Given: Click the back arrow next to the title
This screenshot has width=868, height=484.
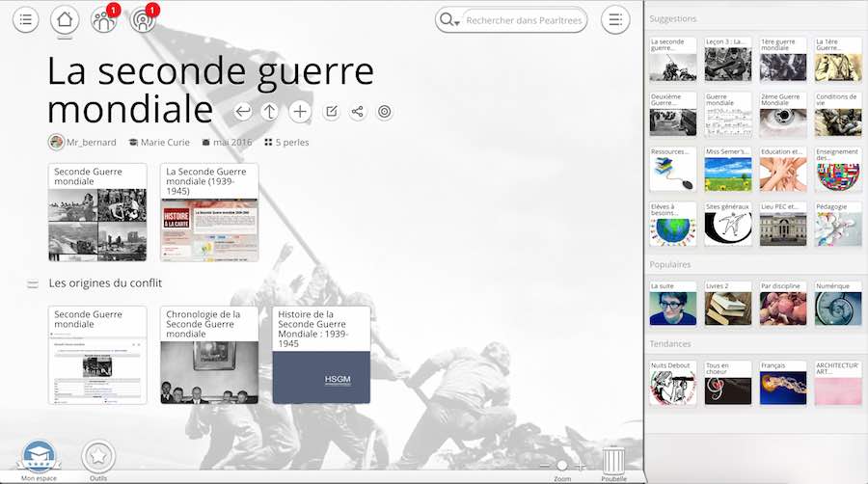Looking at the screenshot, I should (242, 112).
